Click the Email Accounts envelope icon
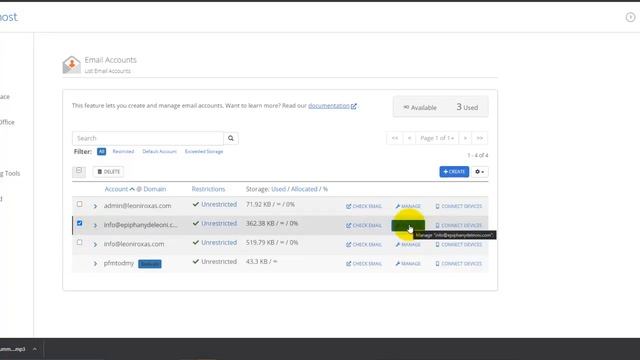 [72, 64]
